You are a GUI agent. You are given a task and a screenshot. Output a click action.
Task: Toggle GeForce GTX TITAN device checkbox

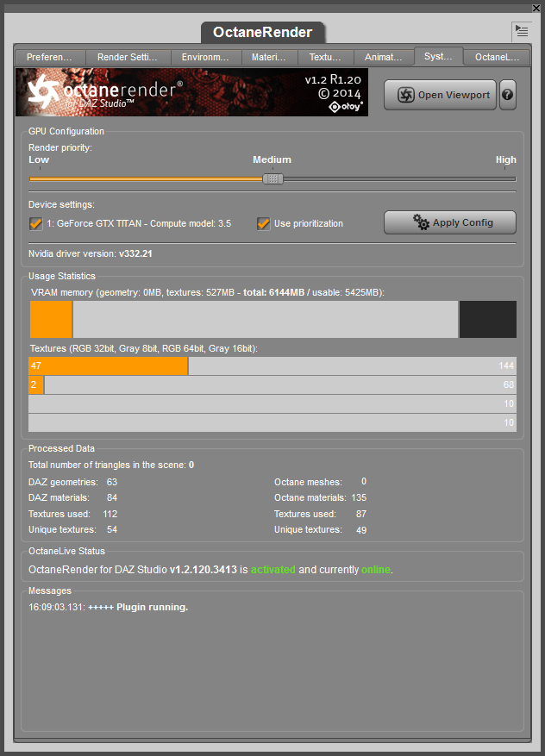pyautogui.click(x=35, y=224)
